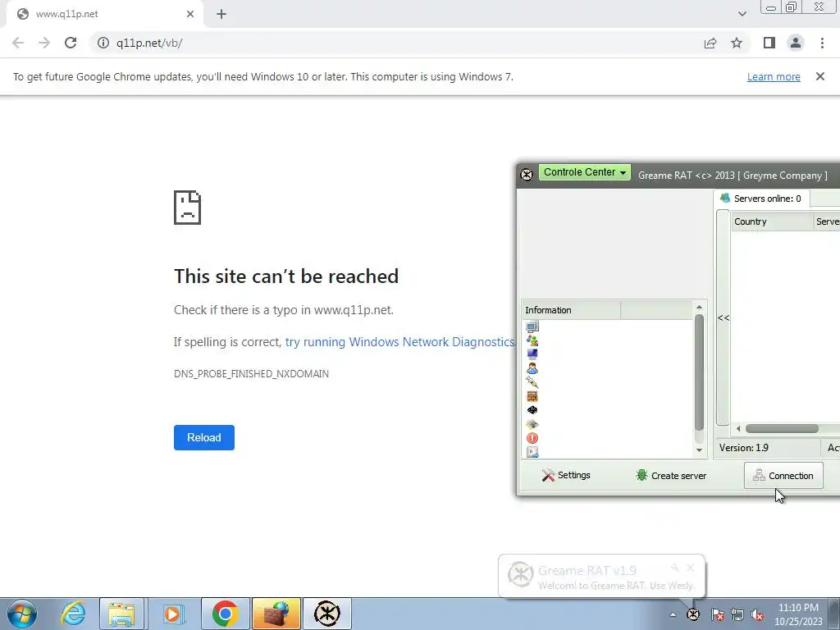Click Reload button on Chrome error page
Viewport: 840px width, 630px height.
point(204,438)
